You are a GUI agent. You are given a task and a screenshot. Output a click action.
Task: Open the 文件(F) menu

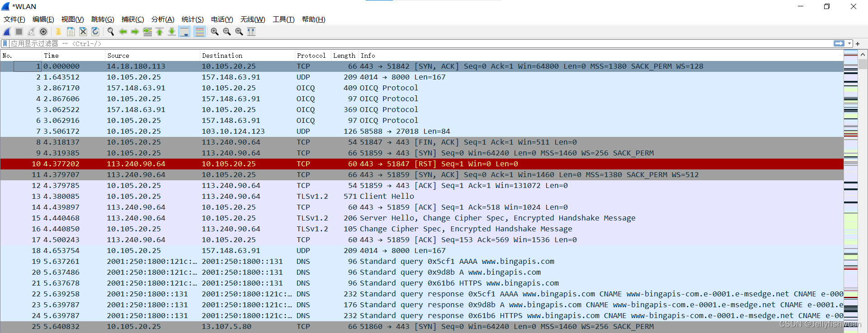(x=14, y=19)
